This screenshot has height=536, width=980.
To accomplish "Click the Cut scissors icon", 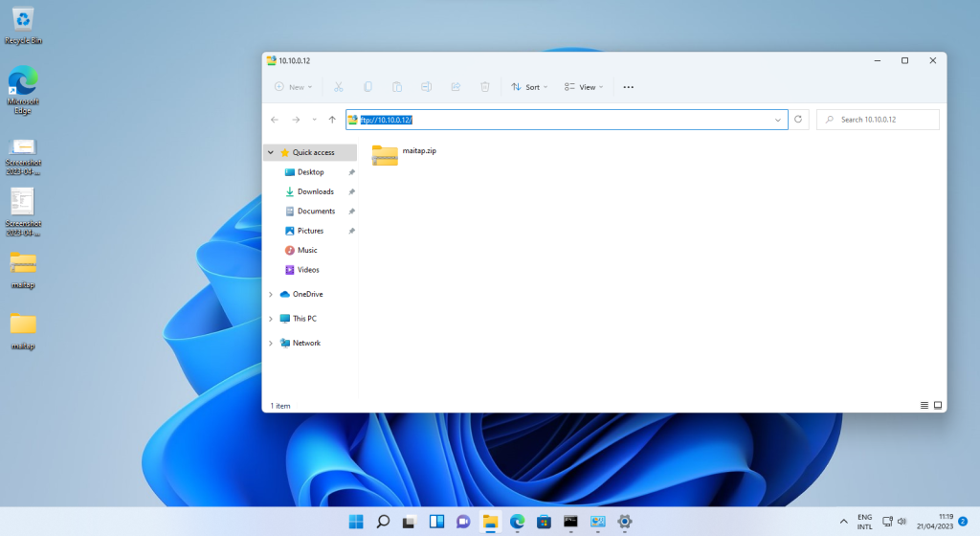I will (x=338, y=87).
